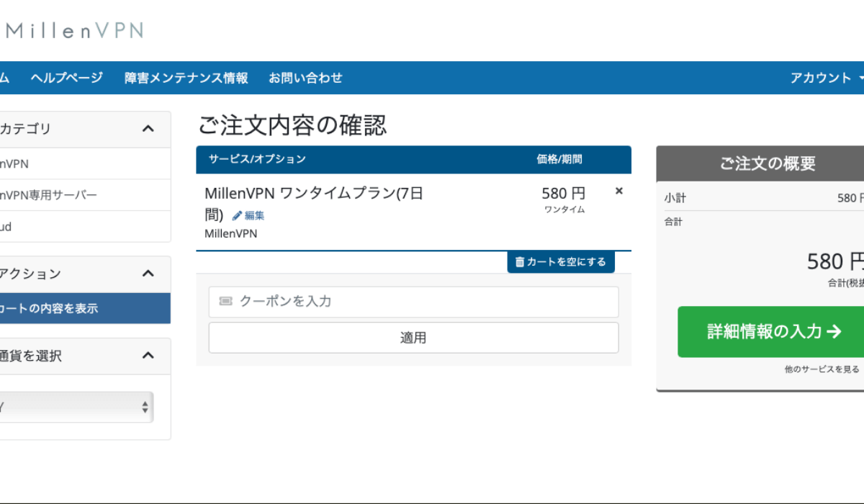Click the 合計 label in the order summary
Screen dimensions: 864x504
673,222
